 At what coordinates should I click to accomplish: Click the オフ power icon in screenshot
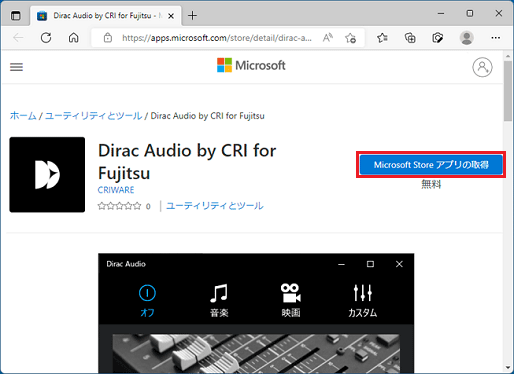tap(147, 293)
